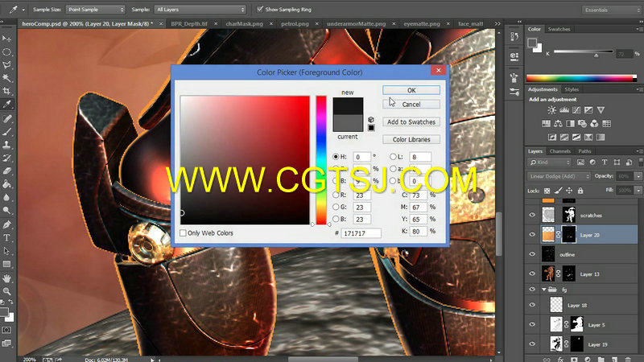
Task: Switch to BPR_Depth.tif document tab
Action: click(189, 24)
